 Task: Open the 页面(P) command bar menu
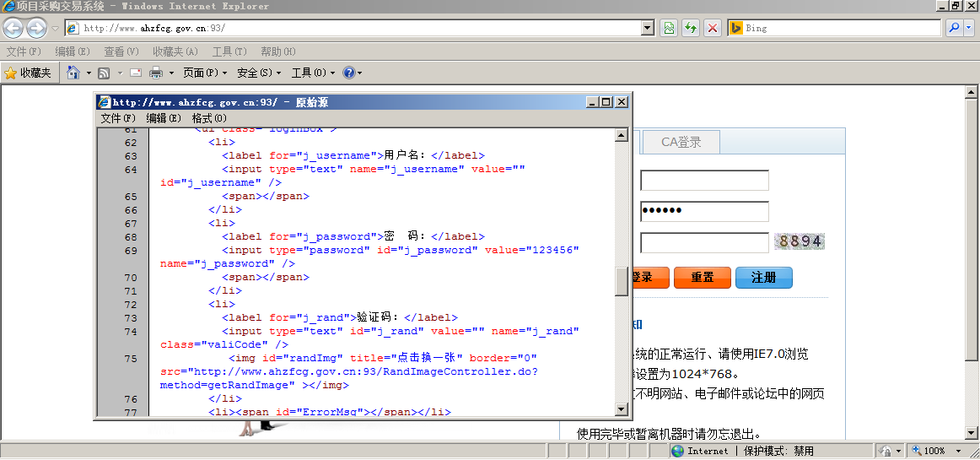point(205,73)
